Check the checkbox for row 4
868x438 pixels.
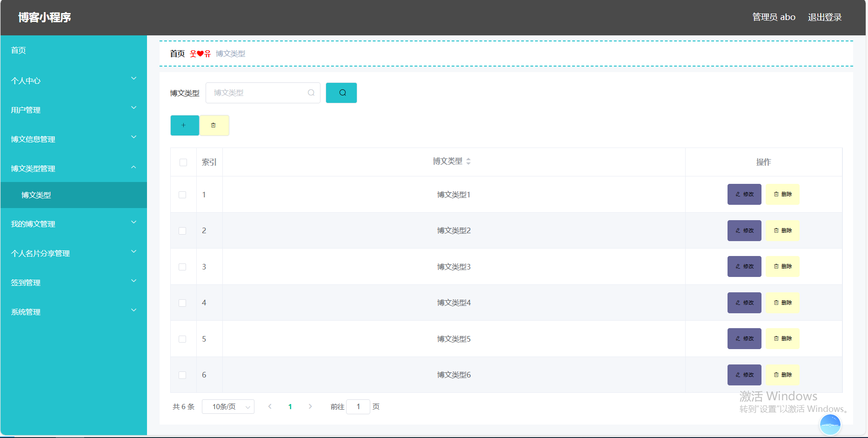tap(182, 303)
